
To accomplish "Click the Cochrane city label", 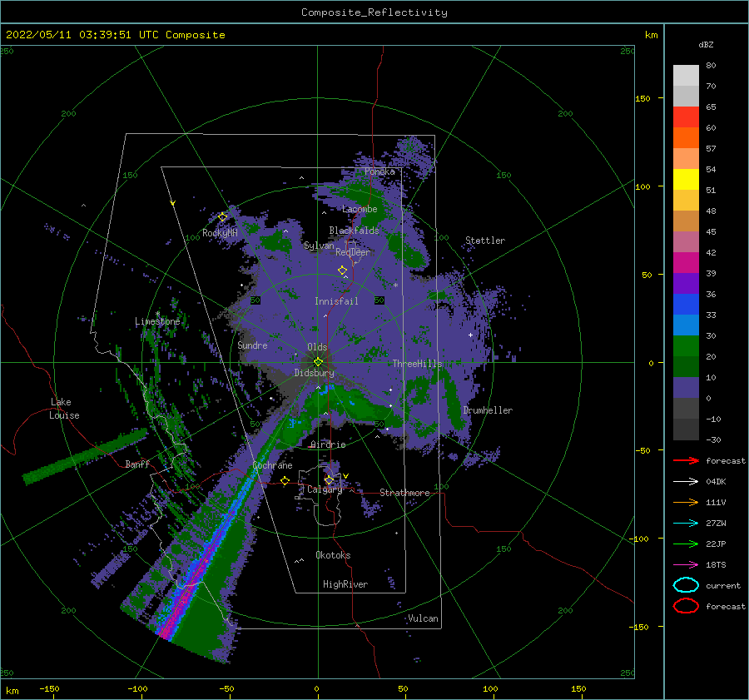I will [272, 465].
